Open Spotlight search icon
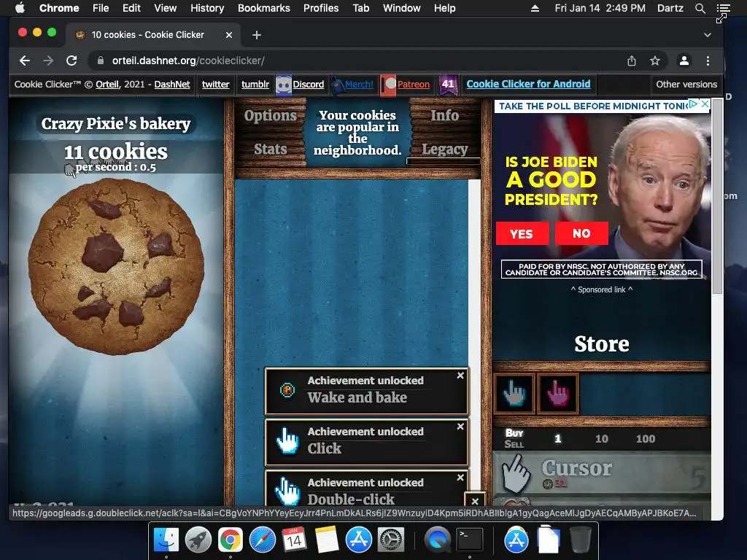The width and height of the screenshot is (747, 560). [x=700, y=8]
